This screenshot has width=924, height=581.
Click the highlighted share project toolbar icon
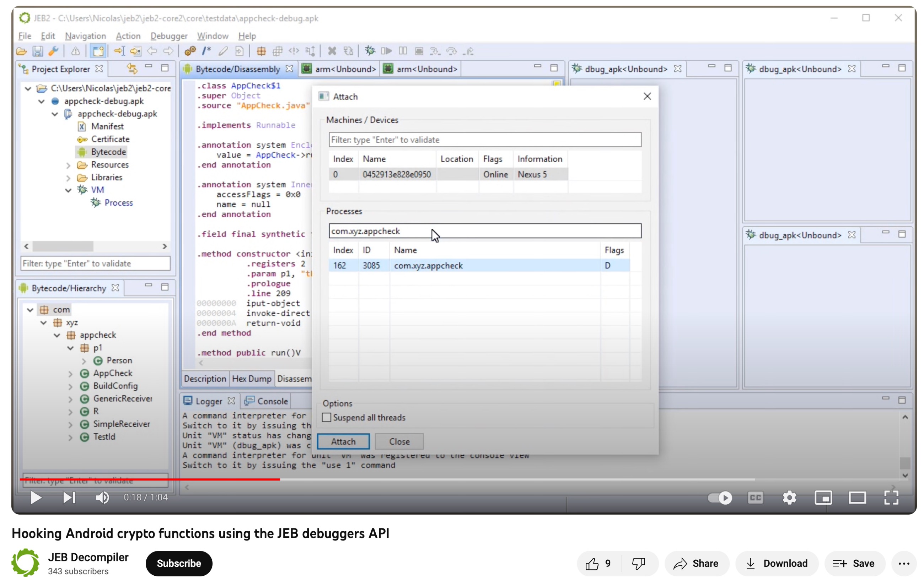click(x=97, y=51)
